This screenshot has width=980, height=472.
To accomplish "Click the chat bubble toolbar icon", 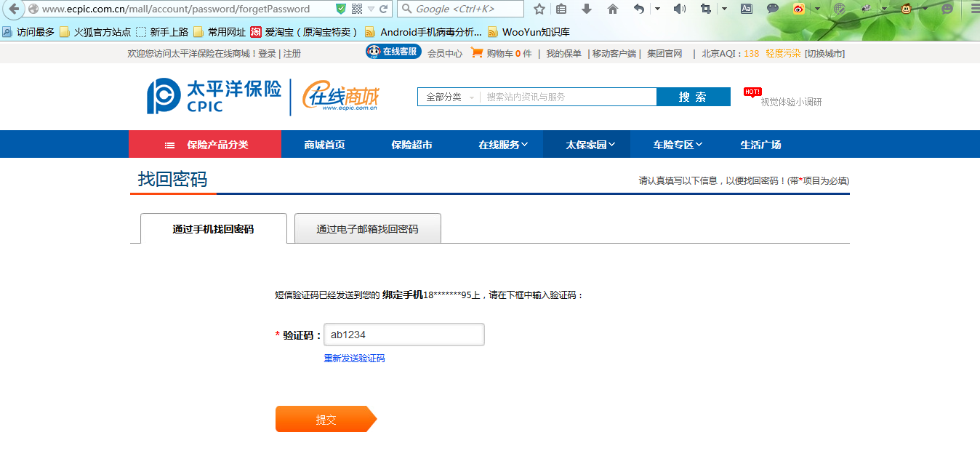I will [773, 9].
